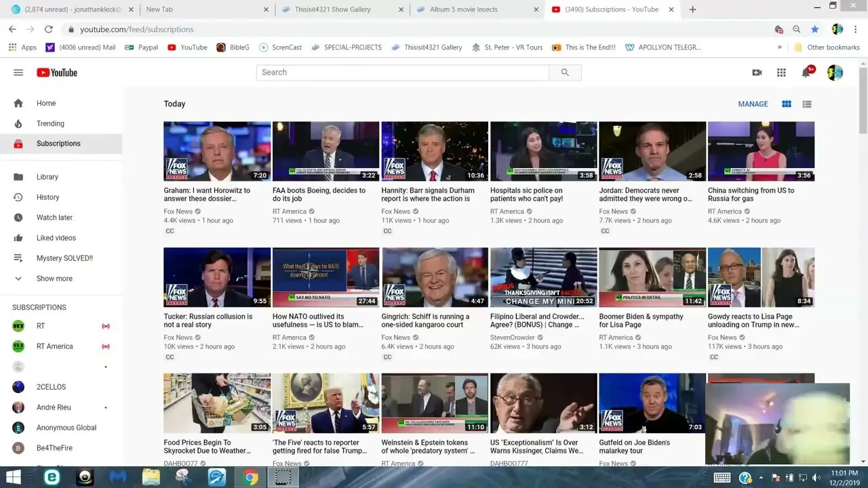Open Windows Start menu
Screen dimensions: 868x488
tap(13, 477)
